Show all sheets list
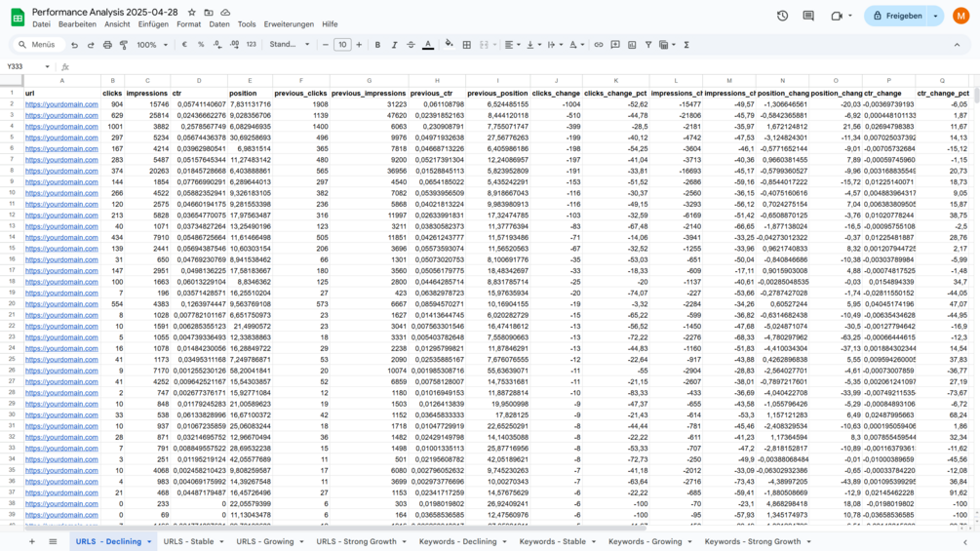The image size is (980, 551). 53,541
